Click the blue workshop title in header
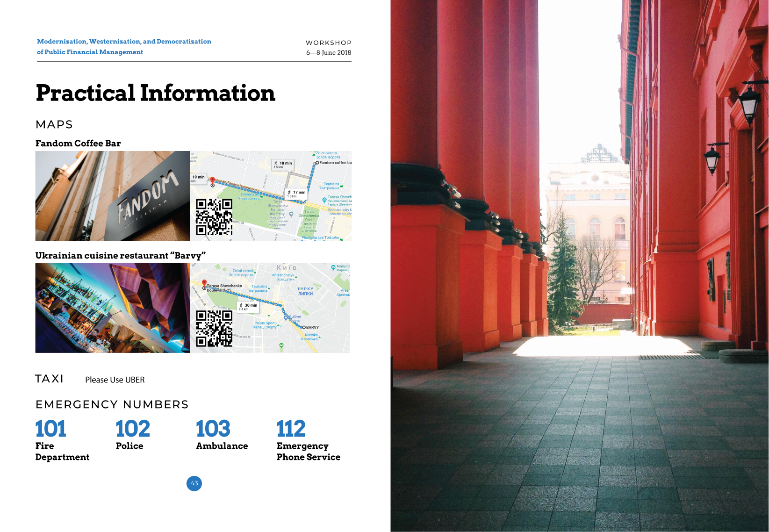 124,47
